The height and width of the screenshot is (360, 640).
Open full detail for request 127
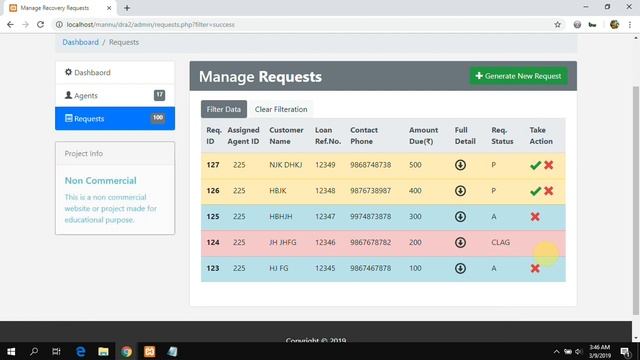click(x=460, y=165)
